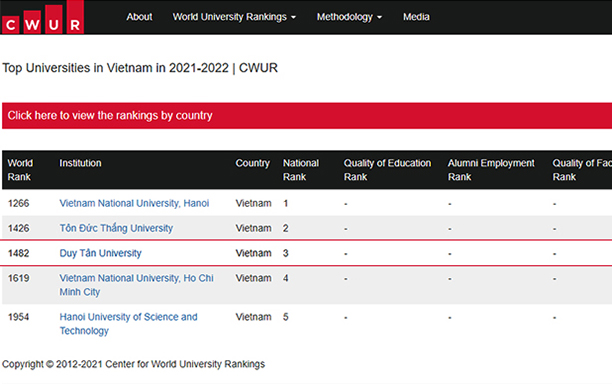Click the red rankings by country banner
This screenshot has width=612, height=384.
pos(307,116)
